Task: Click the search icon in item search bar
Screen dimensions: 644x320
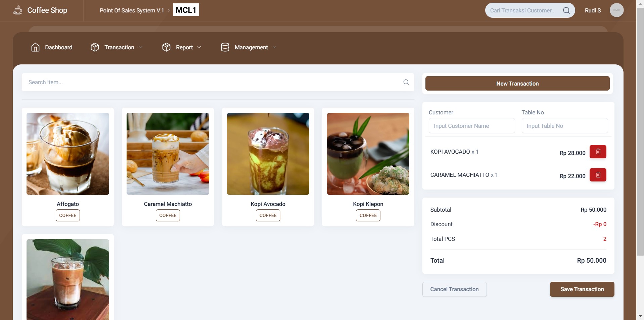Action: tap(406, 82)
